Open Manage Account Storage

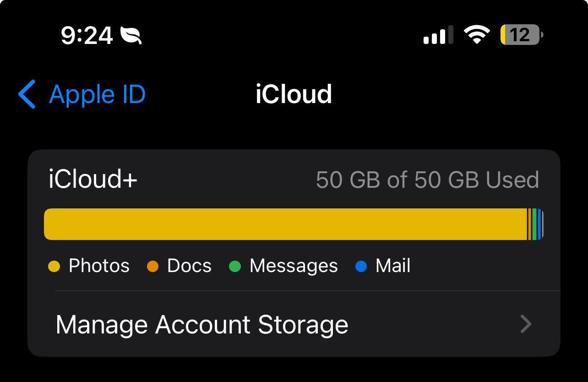[x=202, y=324]
